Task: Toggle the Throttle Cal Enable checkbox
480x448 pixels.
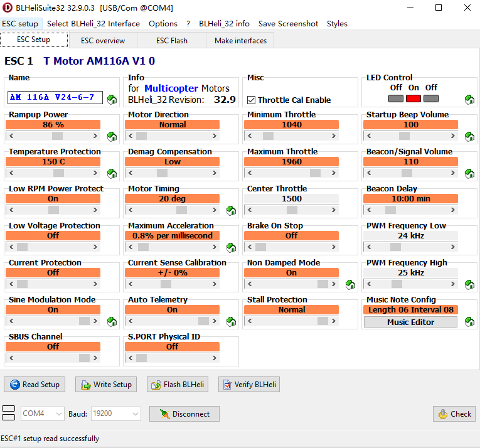Action: pyautogui.click(x=252, y=100)
